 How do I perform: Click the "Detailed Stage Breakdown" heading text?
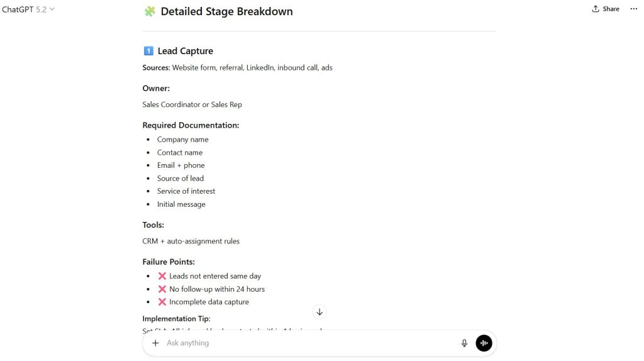click(x=226, y=11)
